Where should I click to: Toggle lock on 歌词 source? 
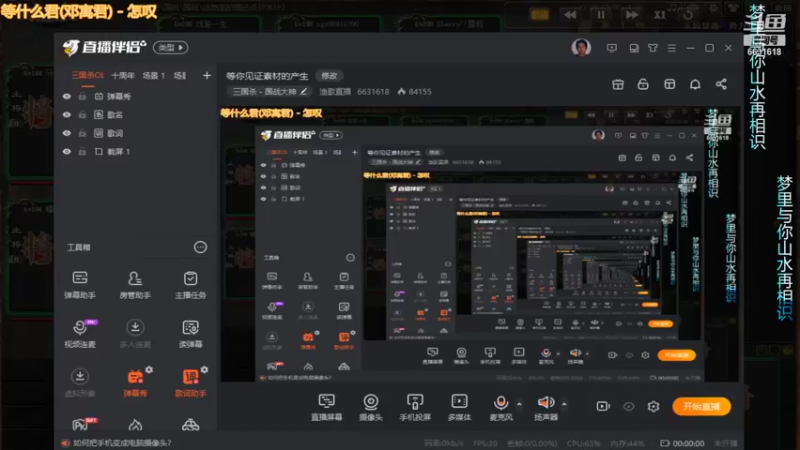(x=82, y=133)
